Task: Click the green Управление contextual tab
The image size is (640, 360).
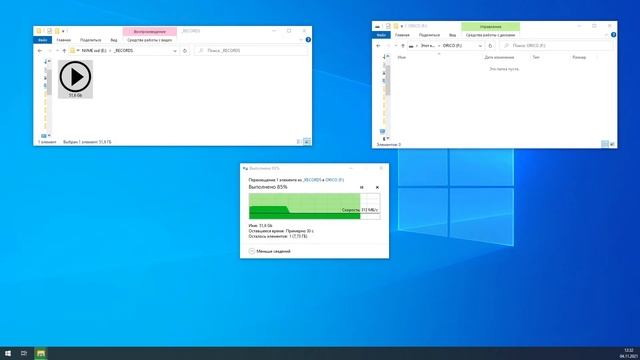Action: (x=491, y=27)
